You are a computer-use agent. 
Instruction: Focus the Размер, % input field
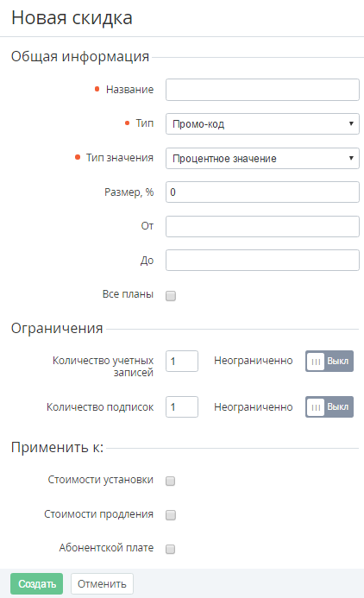(x=262, y=192)
